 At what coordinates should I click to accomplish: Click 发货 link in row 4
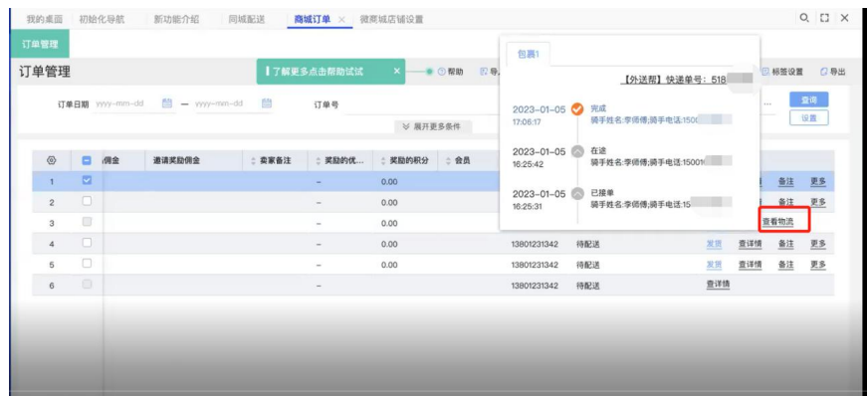pos(714,244)
